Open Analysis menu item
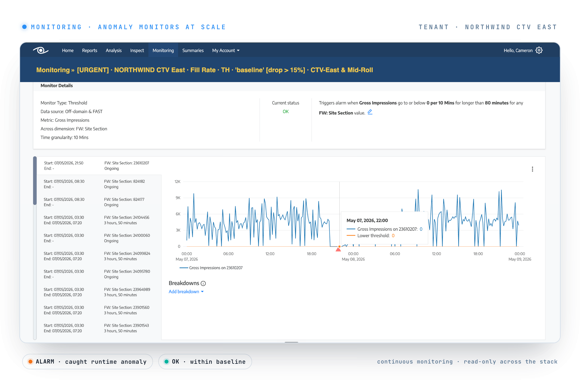The image size is (580, 392). pos(114,50)
